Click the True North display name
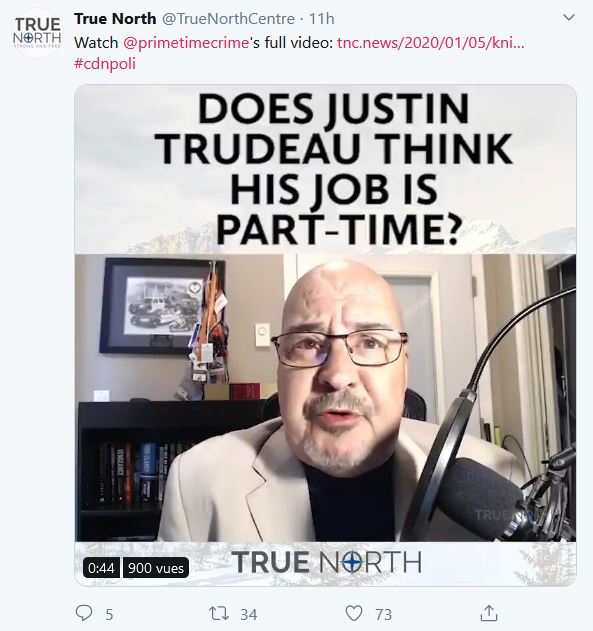This screenshot has width=593, height=631. pyautogui.click(x=115, y=19)
